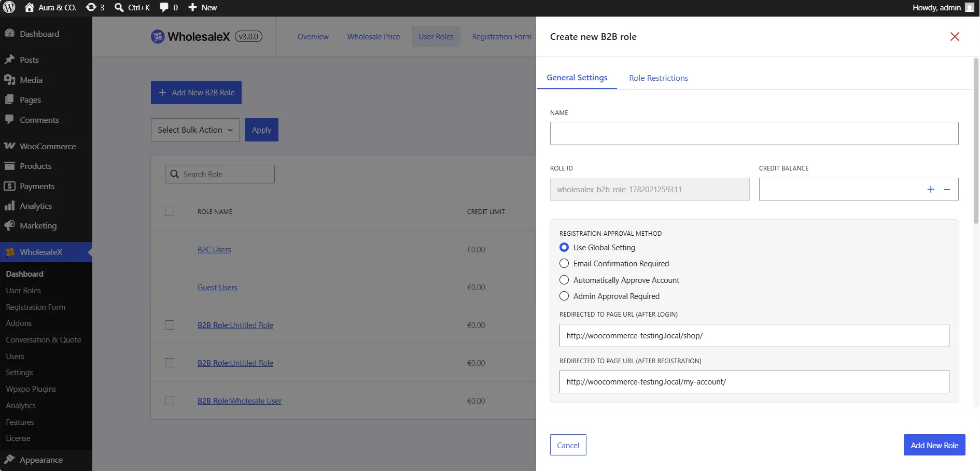Check the B2B Role:Wholesale User row

(x=170, y=401)
